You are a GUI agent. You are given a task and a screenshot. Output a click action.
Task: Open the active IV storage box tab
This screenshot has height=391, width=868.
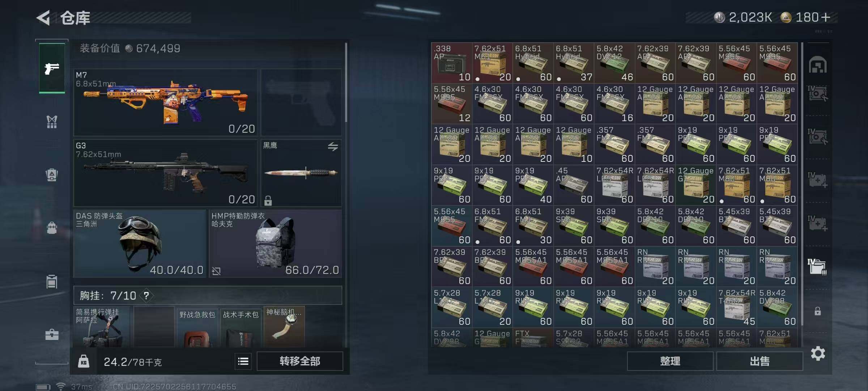[x=817, y=267]
